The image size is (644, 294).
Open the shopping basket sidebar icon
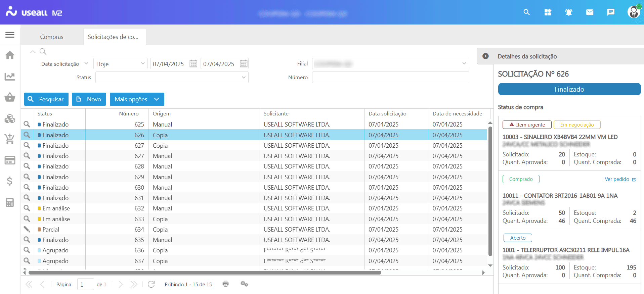point(10,97)
